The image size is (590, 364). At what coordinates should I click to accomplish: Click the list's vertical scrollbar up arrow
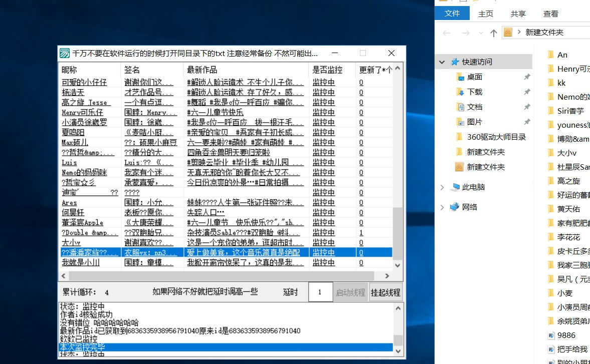[x=398, y=68]
